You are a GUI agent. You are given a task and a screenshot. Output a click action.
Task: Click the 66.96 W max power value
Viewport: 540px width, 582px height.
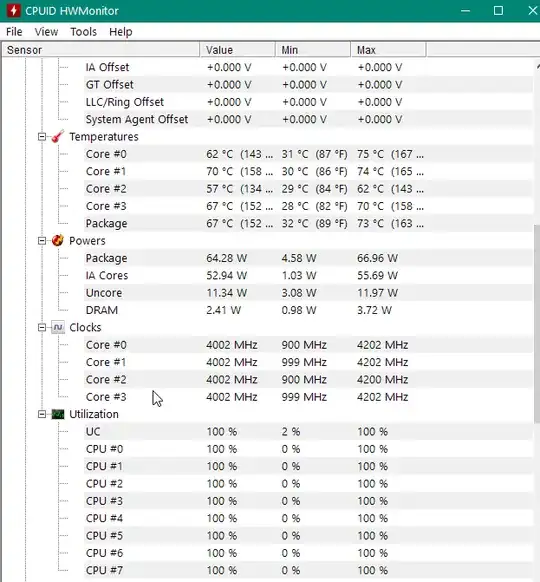377,258
